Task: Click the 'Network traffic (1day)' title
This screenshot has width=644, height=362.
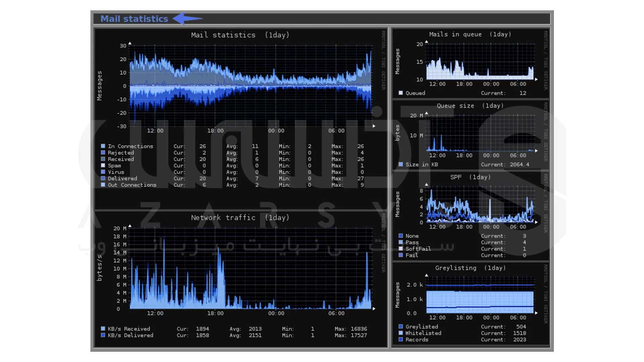Action: point(240,218)
